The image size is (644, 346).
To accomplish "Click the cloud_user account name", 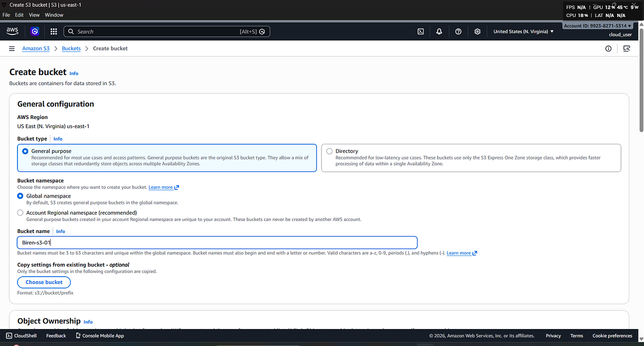I will coord(620,34).
